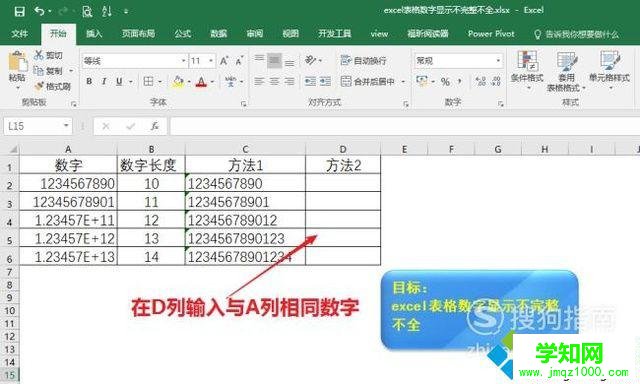The width and height of the screenshot is (640, 384).
Task: Decrease the cell indent
Action: pyautogui.click(x=310, y=82)
